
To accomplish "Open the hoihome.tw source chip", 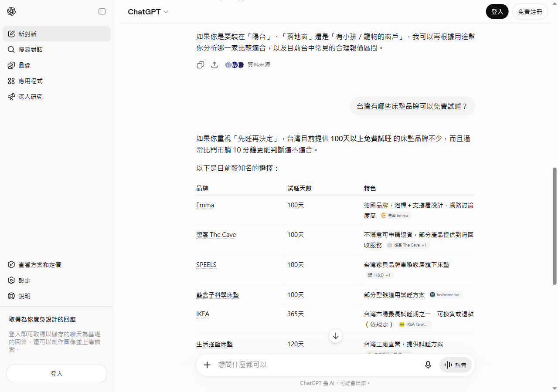I will (x=445, y=295).
